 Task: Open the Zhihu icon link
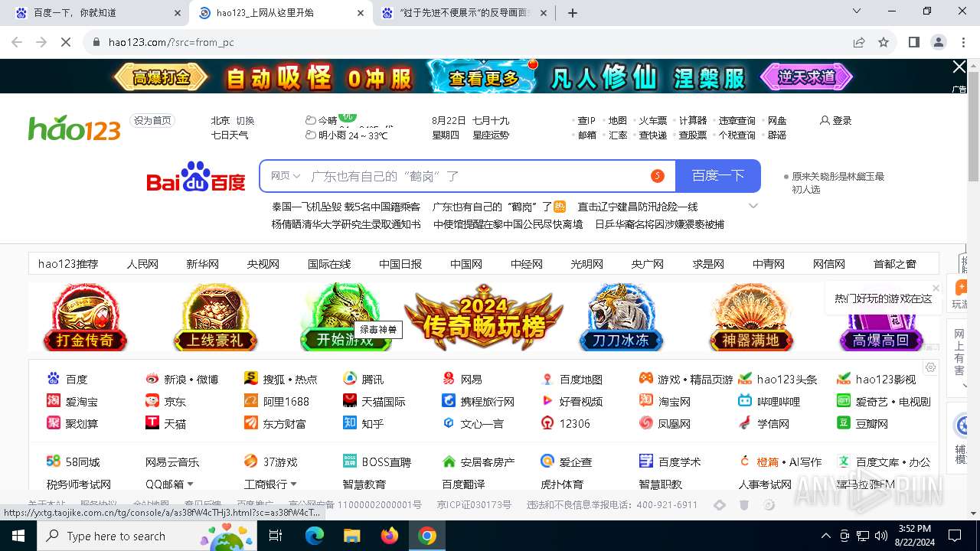[350, 423]
